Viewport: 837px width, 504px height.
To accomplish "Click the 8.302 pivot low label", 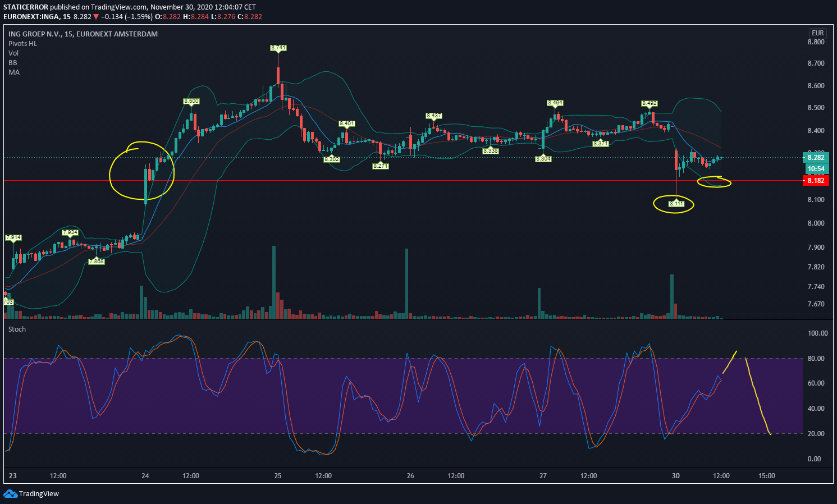I will [332, 159].
